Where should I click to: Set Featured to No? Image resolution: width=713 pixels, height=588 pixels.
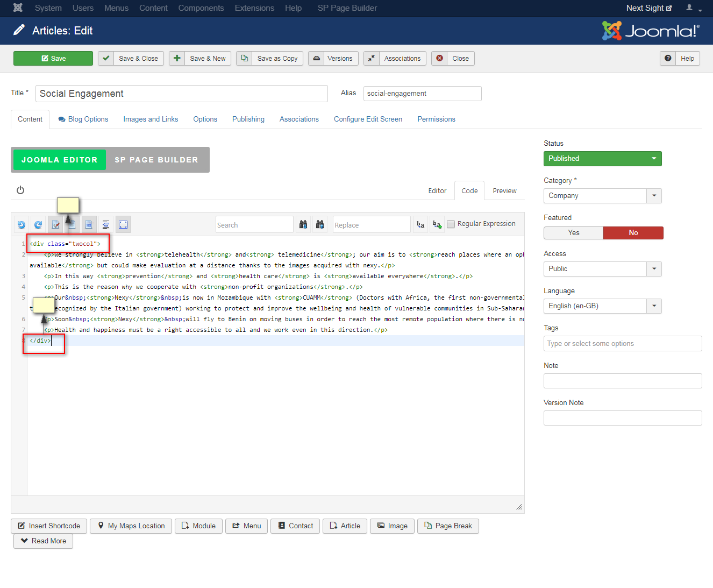coord(633,233)
